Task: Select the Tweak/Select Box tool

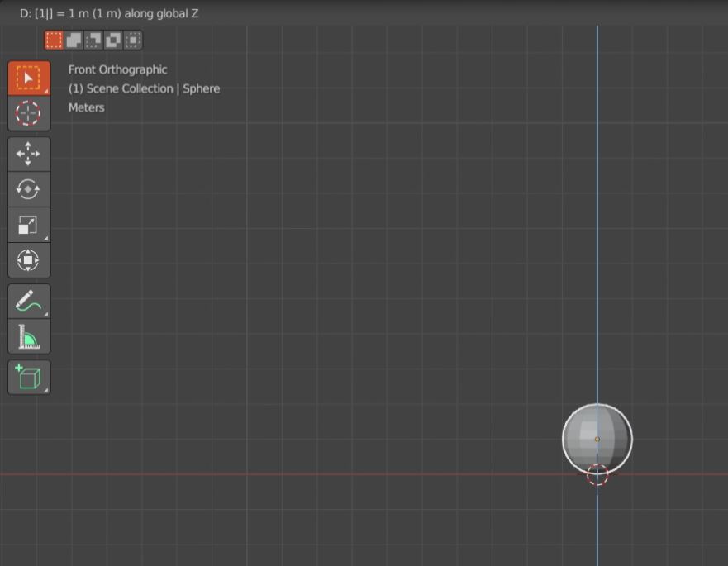Action: (x=28, y=77)
